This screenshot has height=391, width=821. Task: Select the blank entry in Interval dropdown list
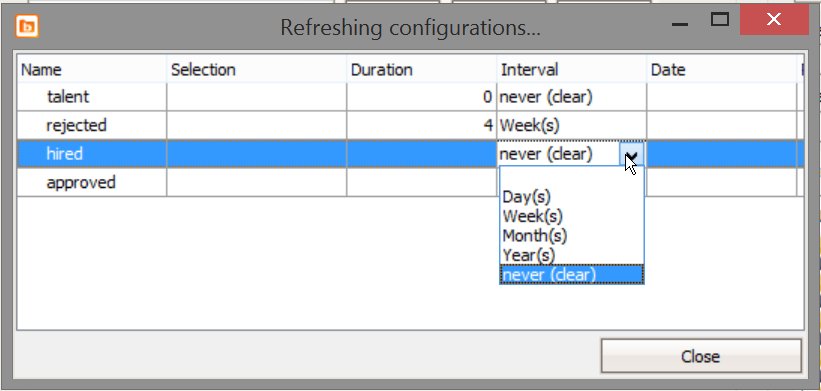click(x=572, y=178)
